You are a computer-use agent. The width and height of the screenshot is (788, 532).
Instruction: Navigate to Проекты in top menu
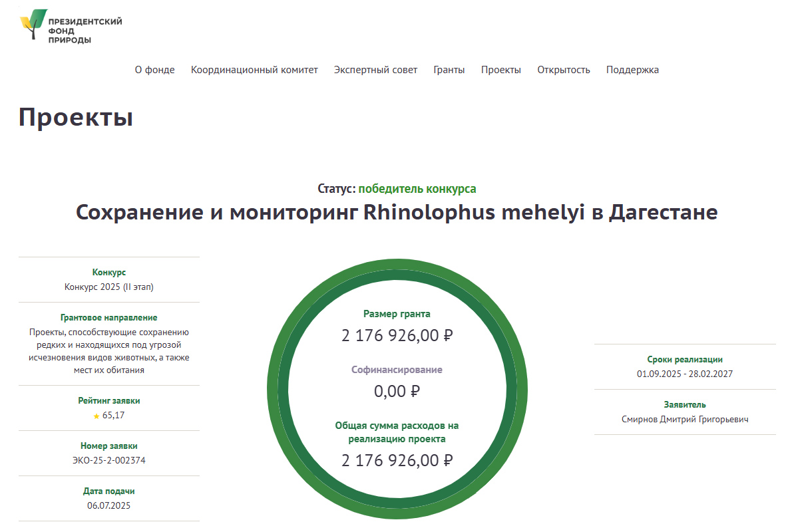coord(501,70)
